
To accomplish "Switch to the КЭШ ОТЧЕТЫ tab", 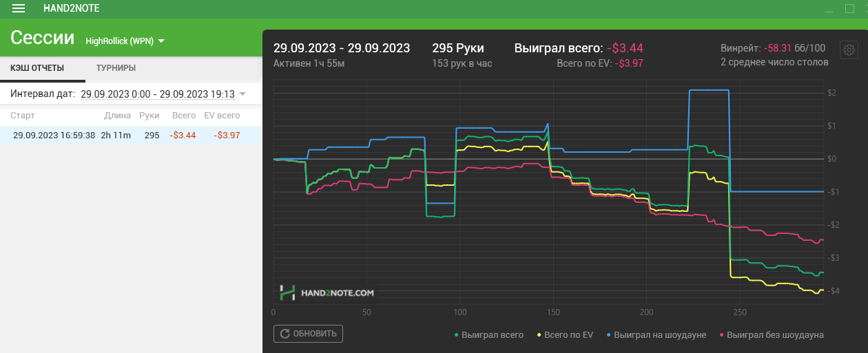I will (x=37, y=68).
